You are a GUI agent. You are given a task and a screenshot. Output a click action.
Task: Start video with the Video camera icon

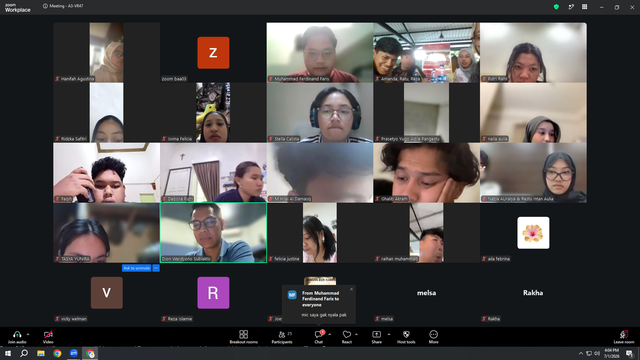point(48,334)
